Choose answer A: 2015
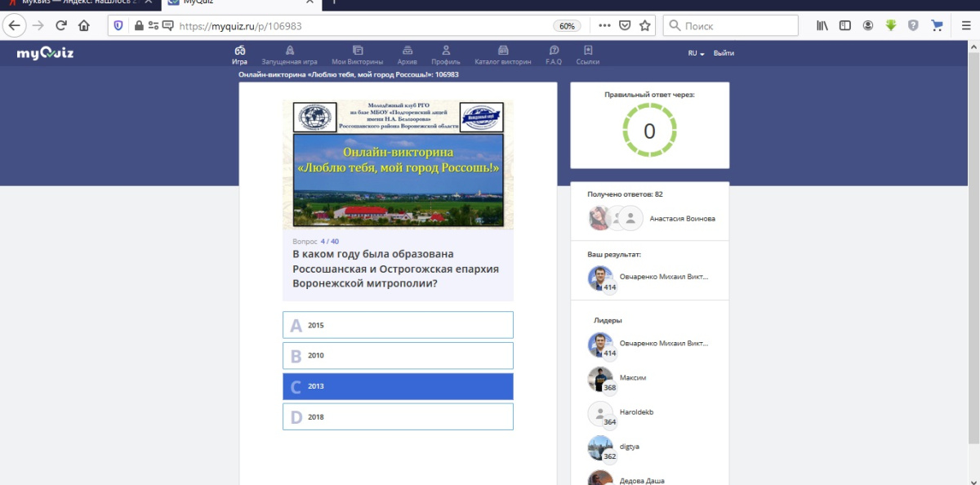Image resolution: width=980 pixels, height=485 pixels. coord(398,325)
